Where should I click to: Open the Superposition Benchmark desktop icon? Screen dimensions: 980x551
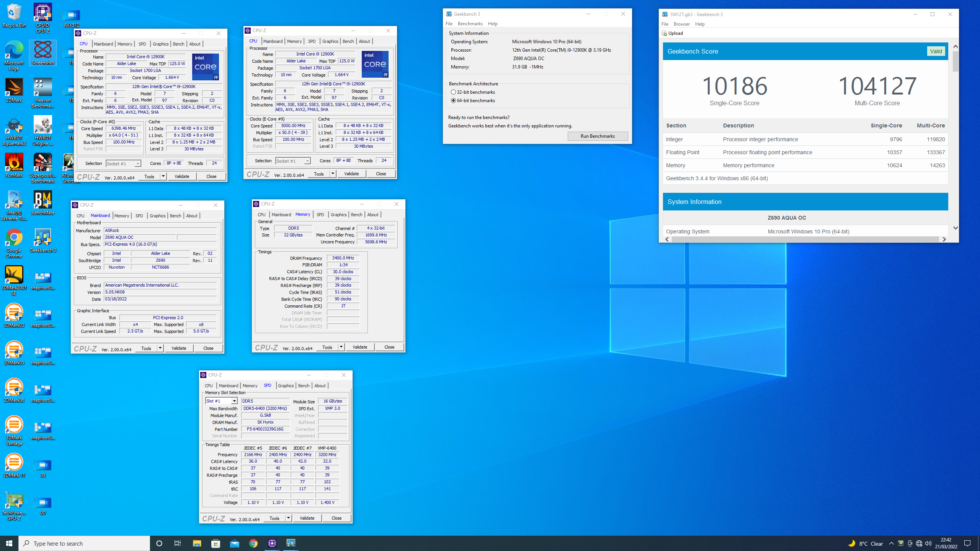[43, 168]
